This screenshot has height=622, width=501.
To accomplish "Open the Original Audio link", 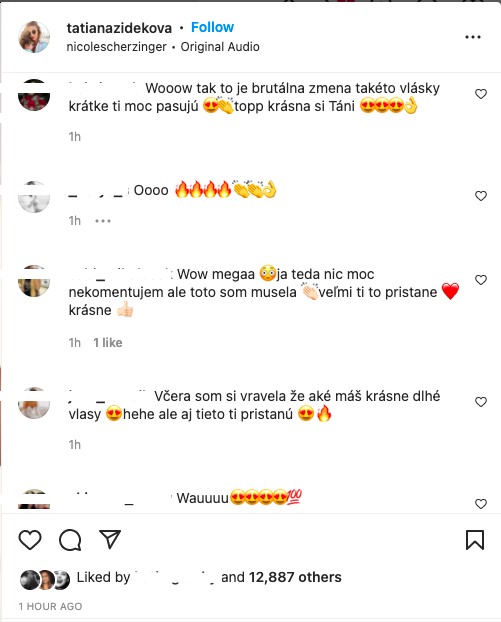I will (220, 47).
